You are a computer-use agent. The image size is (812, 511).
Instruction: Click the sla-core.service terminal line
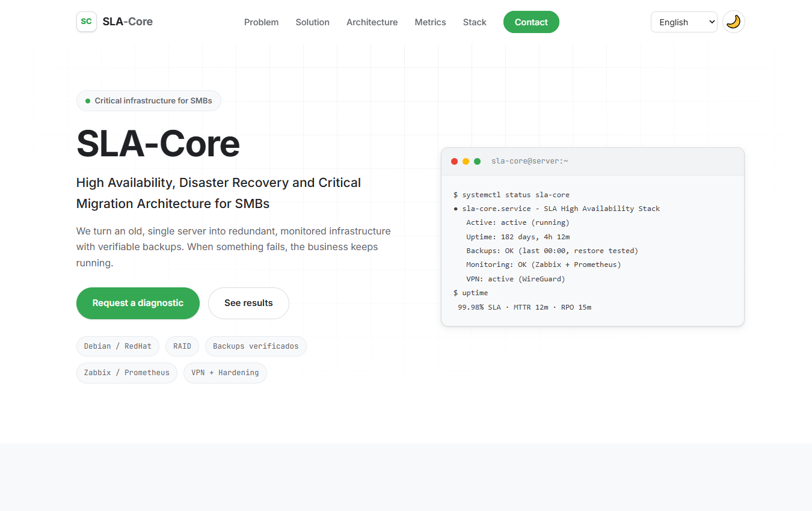click(557, 209)
